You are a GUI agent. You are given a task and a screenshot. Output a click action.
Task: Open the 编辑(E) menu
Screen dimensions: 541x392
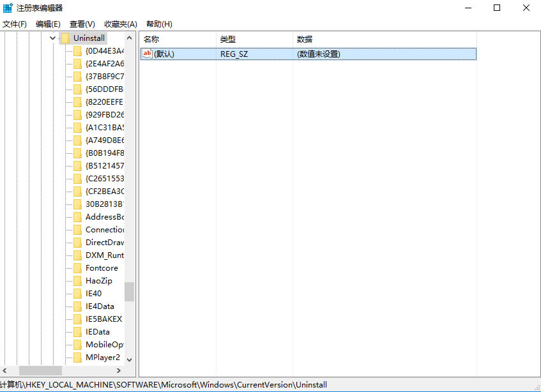pos(48,24)
